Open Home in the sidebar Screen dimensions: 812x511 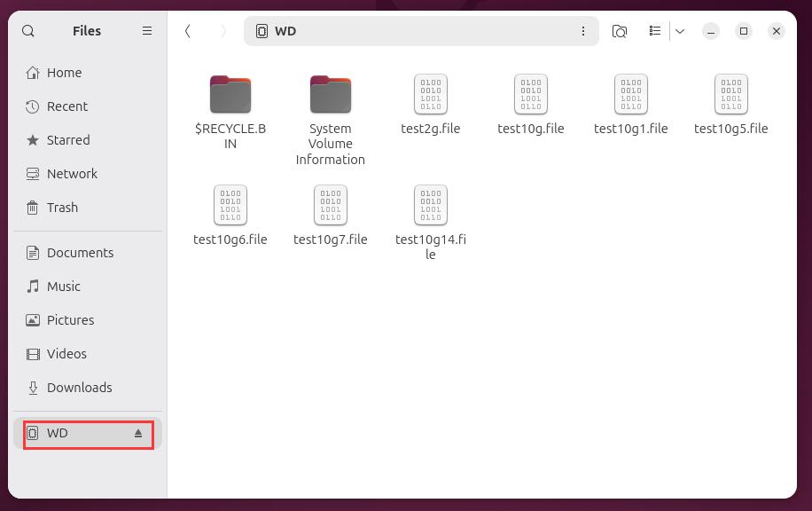click(64, 73)
